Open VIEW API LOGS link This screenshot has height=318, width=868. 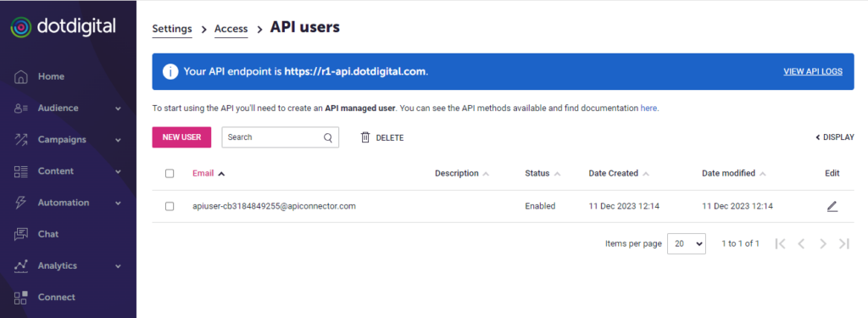coord(813,71)
